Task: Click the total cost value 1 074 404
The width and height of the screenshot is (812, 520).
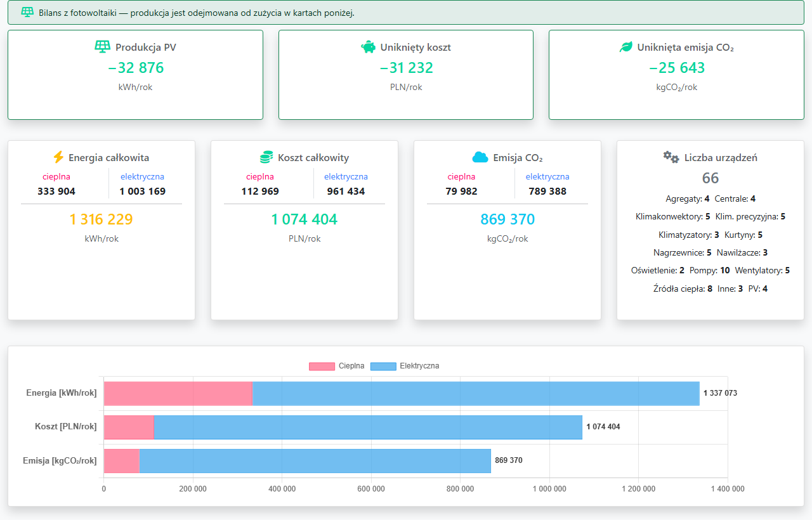Action: click(x=304, y=219)
